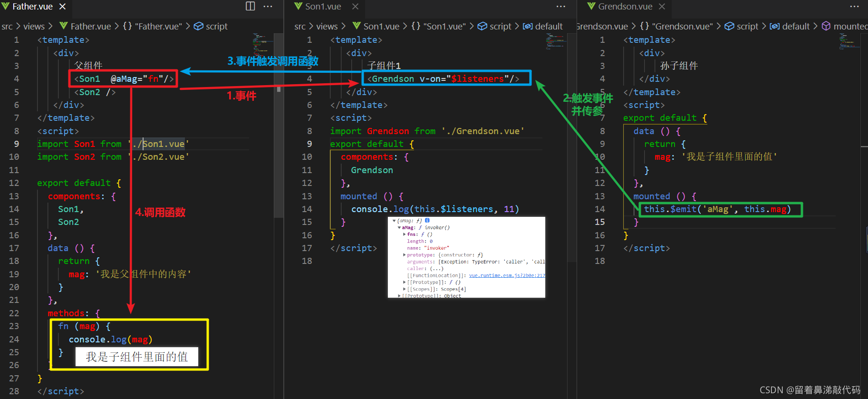Click console.log(mag) in Father.vue
Image resolution: width=868 pixels, height=399 pixels.
pos(110,340)
